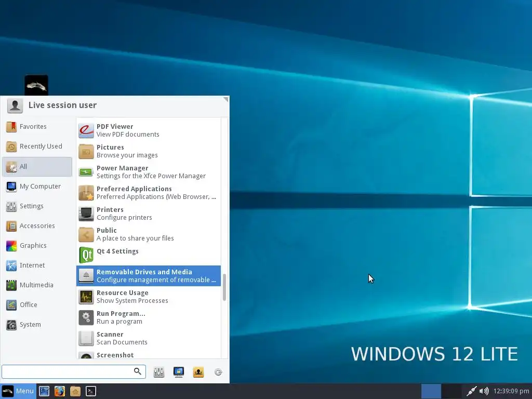Click the application list scrollbar thumb
532x399 pixels.
[x=224, y=287]
